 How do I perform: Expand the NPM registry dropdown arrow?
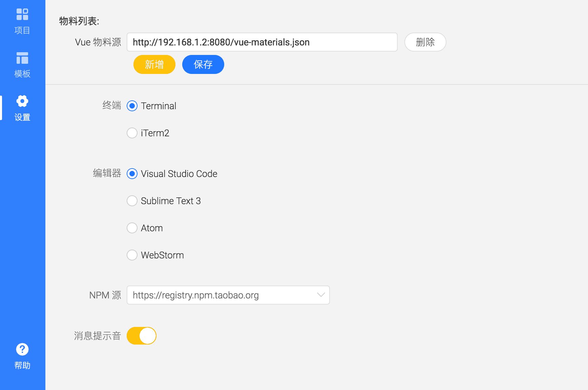pos(321,295)
